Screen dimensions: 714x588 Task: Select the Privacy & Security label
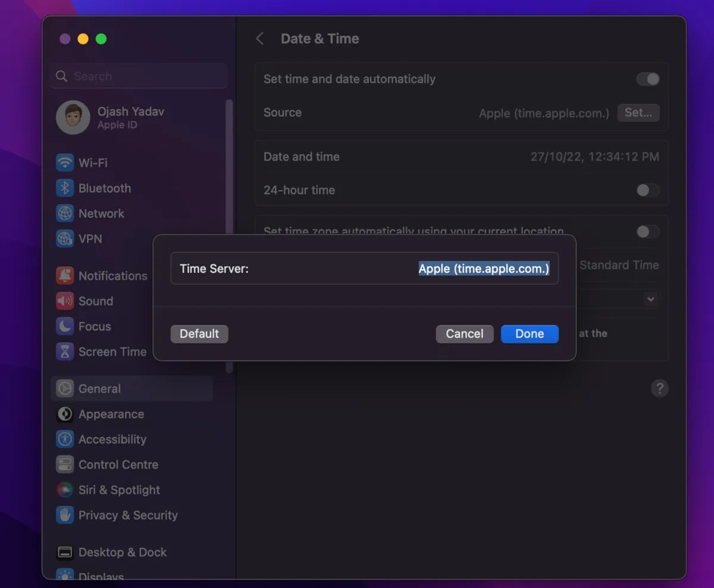point(128,515)
